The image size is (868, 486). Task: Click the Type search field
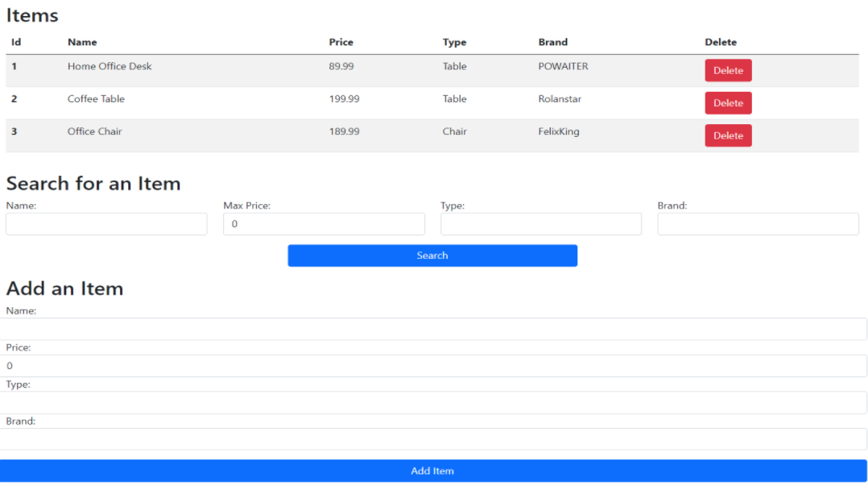540,223
